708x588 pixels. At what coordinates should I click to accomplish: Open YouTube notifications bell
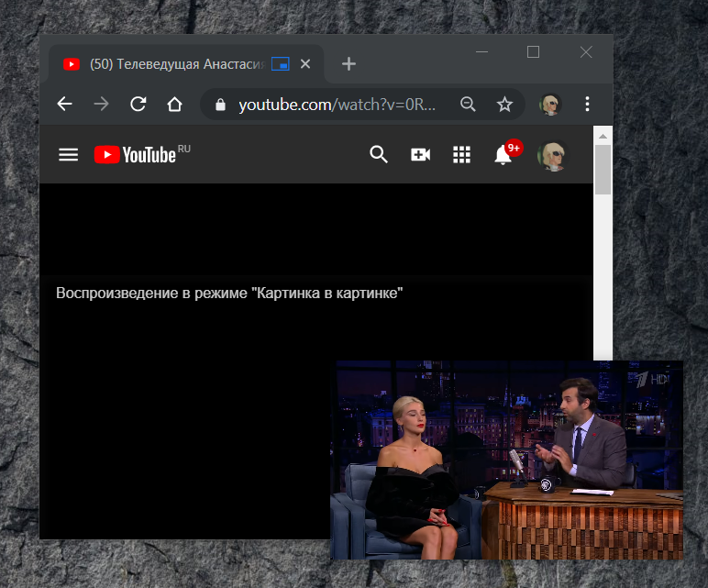pos(503,155)
